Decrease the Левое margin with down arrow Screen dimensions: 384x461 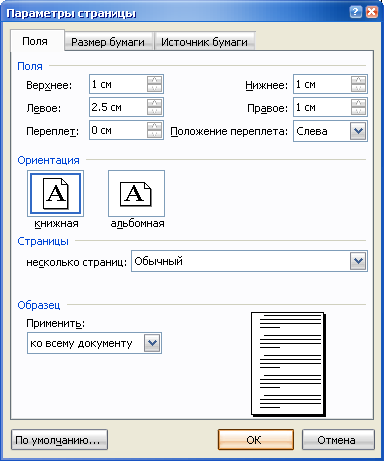click(x=154, y=111)
